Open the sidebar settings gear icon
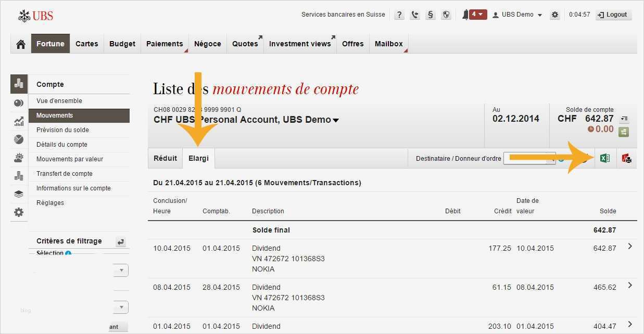644x334 pixels. tap(19, 212)
